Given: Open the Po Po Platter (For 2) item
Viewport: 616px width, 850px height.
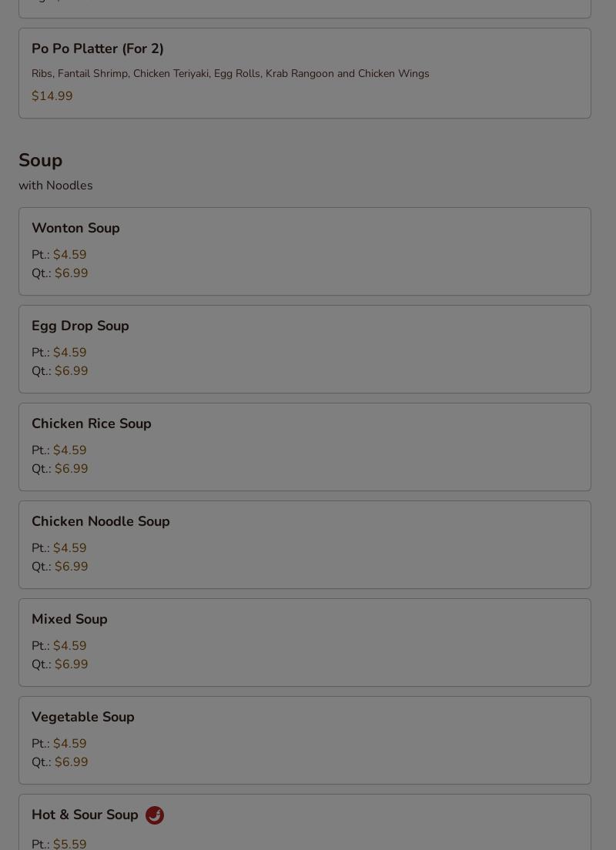Looking at the screenshot, I should tap(98, 49).
